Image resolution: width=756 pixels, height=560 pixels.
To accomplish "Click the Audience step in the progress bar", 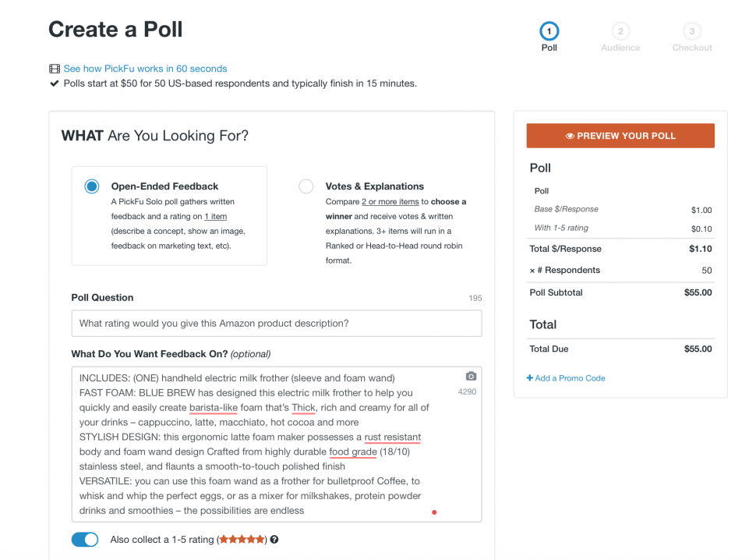I will 620,37.
